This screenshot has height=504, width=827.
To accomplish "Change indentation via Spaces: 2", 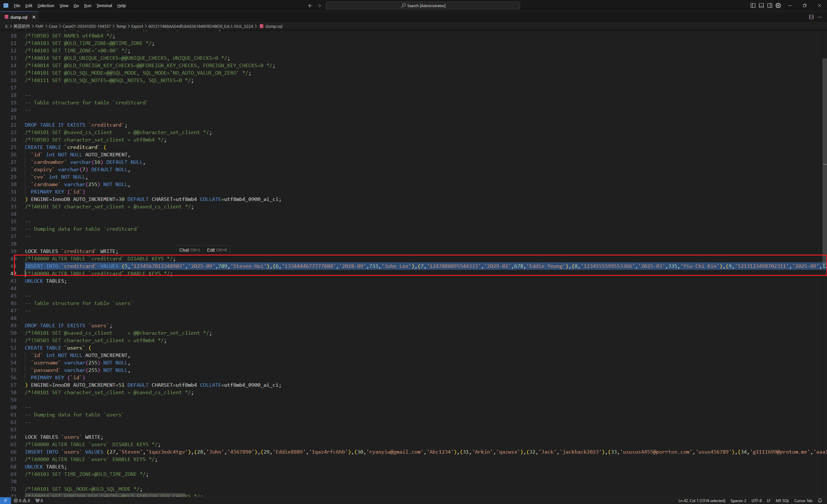I will click(x=738, y=500).
